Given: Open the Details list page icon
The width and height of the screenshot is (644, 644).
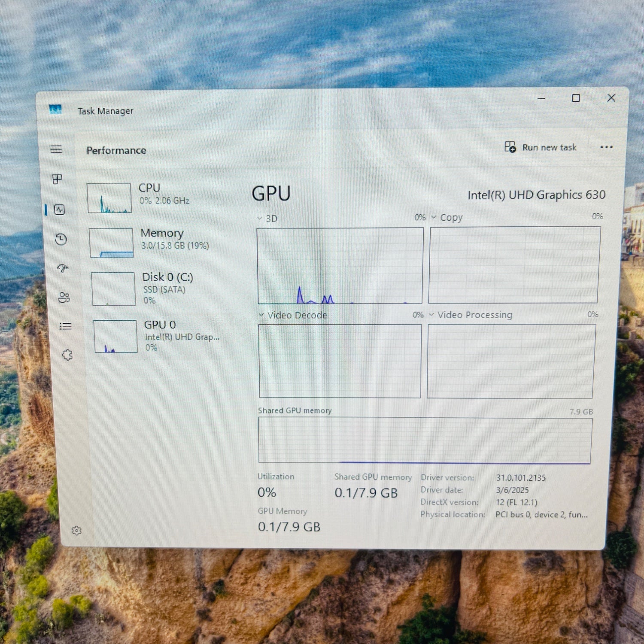Looking at the screenshot, I should pos(66,326).
